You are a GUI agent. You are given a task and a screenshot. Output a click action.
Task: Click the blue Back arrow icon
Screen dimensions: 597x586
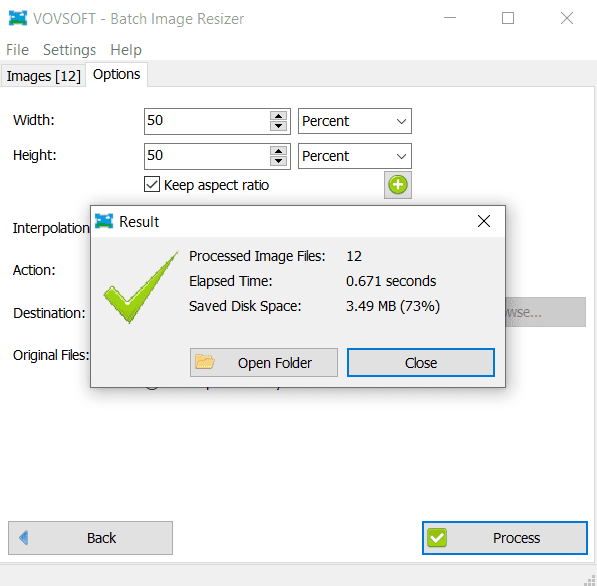coord(24,538)
